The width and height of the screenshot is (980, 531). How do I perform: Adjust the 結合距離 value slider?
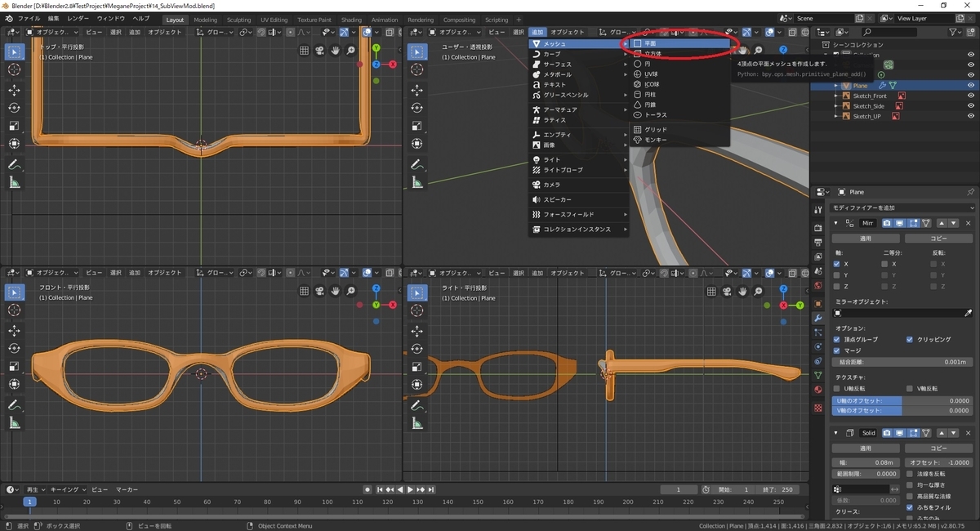coord(902,362)
